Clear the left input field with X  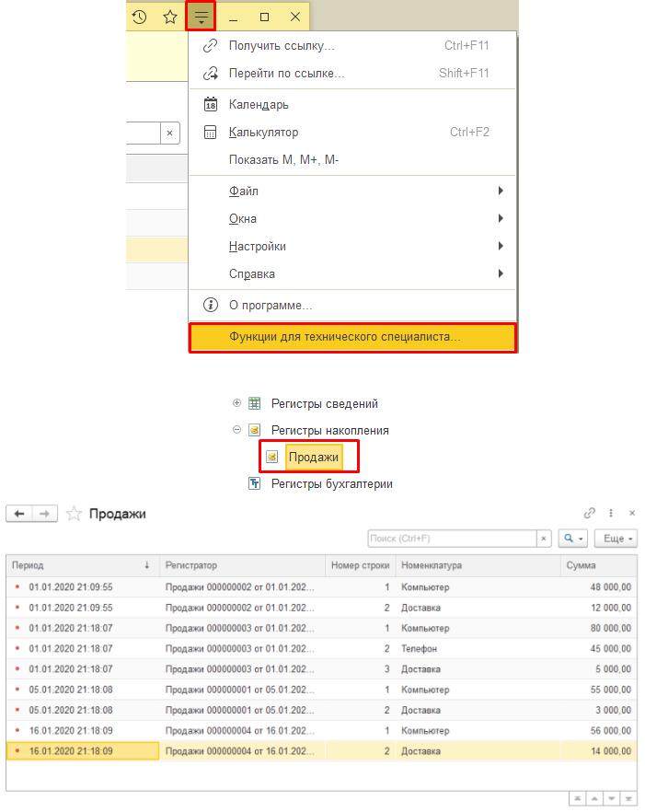(x=170, y=133)
